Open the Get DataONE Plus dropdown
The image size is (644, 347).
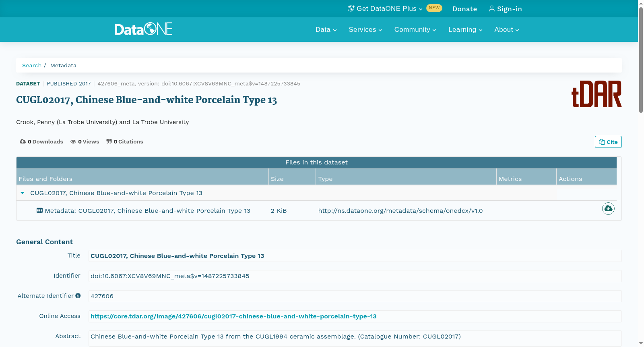click(385, 9)
